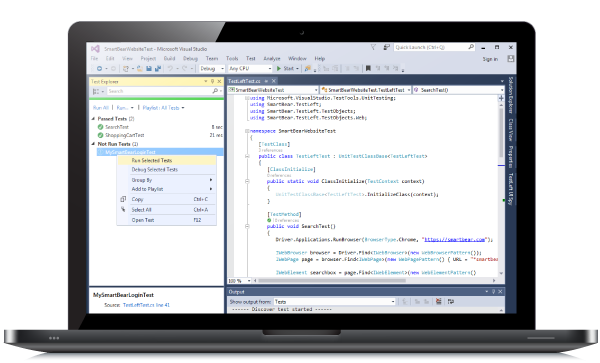
Task: Toggle auto-hide pin on Output panel
Action: [494, 291]
